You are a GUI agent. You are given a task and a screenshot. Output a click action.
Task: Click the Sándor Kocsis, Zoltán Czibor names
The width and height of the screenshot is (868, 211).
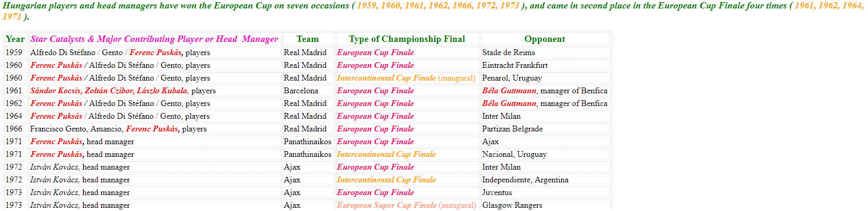coord(82,91)
